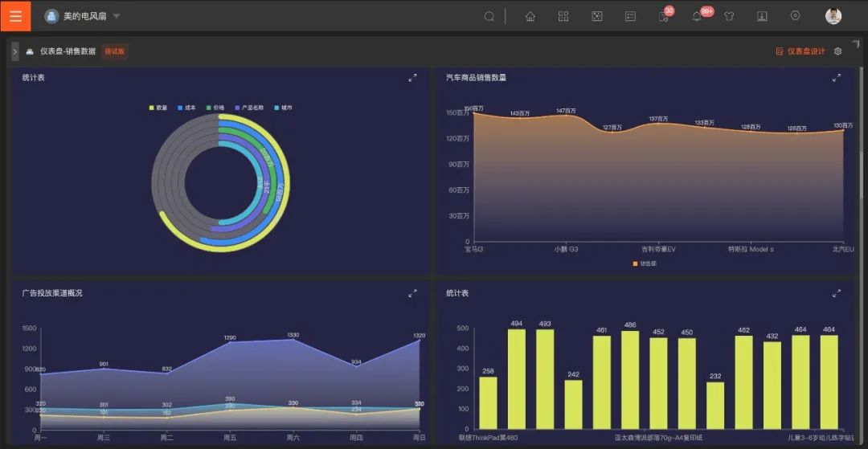This screenshot has width=868, height=449.
Task: Click the 1330 peak point on 周六
Action: point(293,340)
